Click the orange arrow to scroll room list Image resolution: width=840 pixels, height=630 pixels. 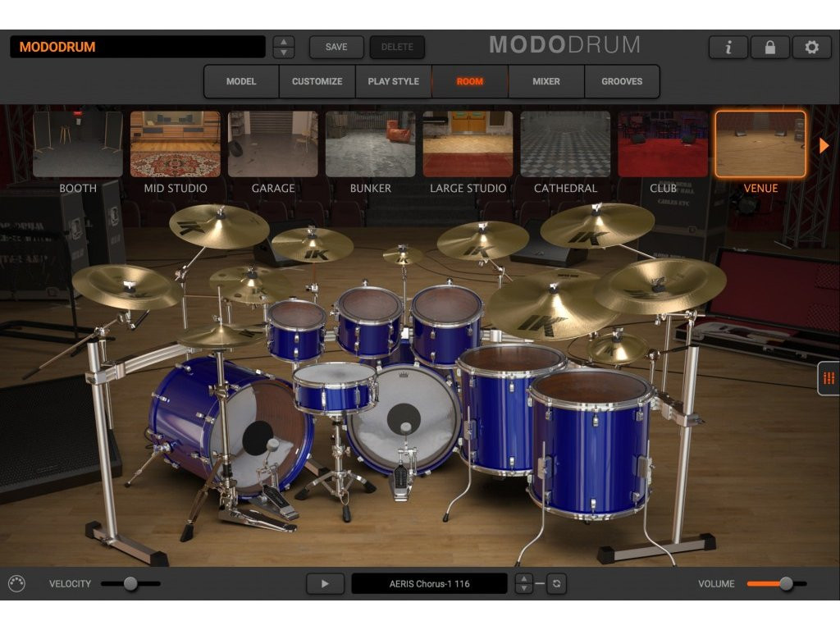tap(823, 145)
